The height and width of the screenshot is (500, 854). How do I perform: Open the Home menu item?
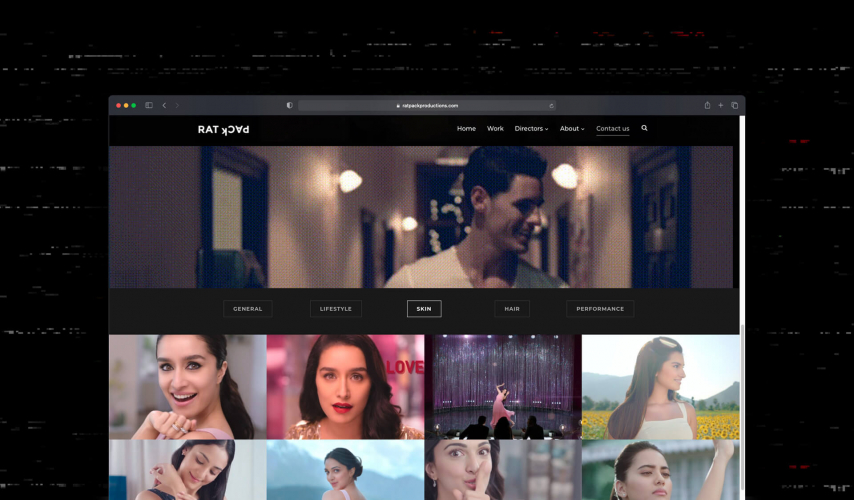(x=466, y=129)
